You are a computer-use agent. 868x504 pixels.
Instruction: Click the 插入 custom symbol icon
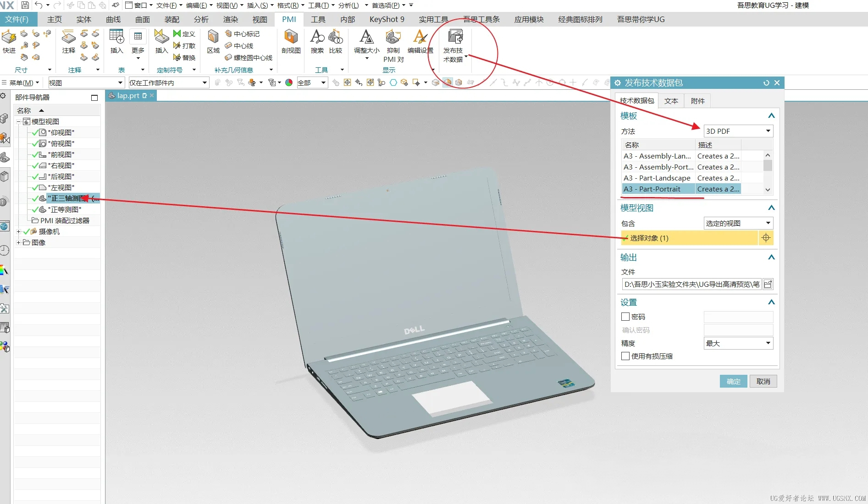coord(161,41)
